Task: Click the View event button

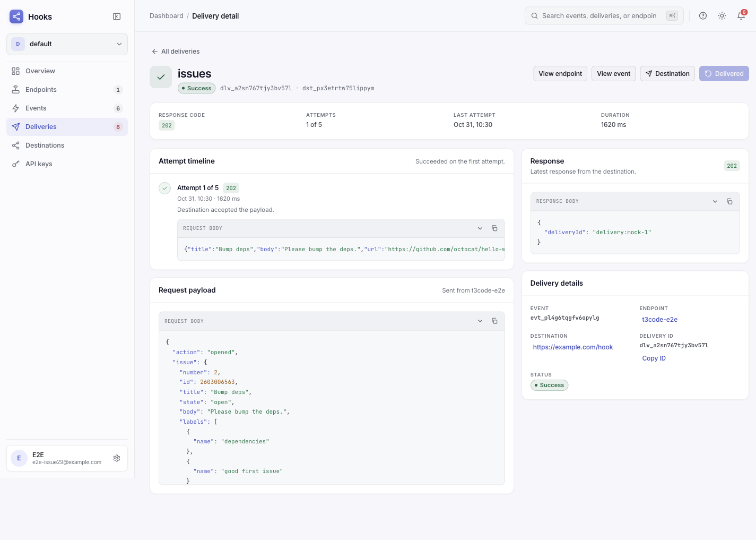Action: coord(614,74)
